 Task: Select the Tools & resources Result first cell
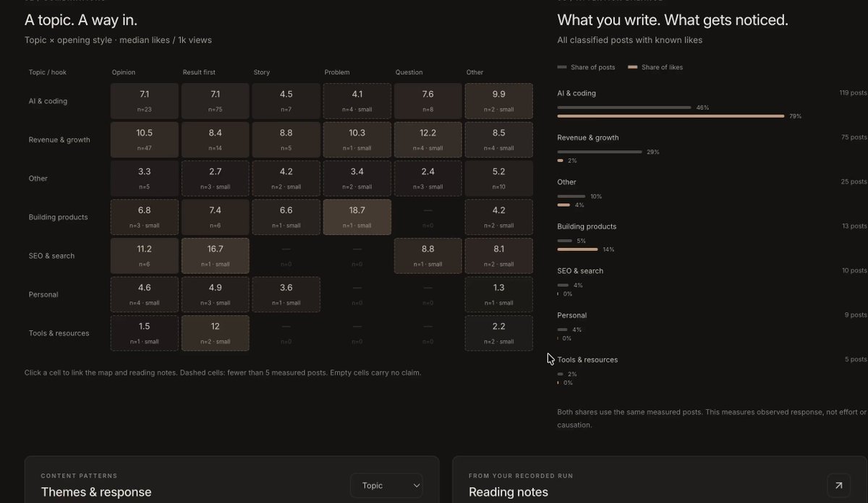click(216, 333)
